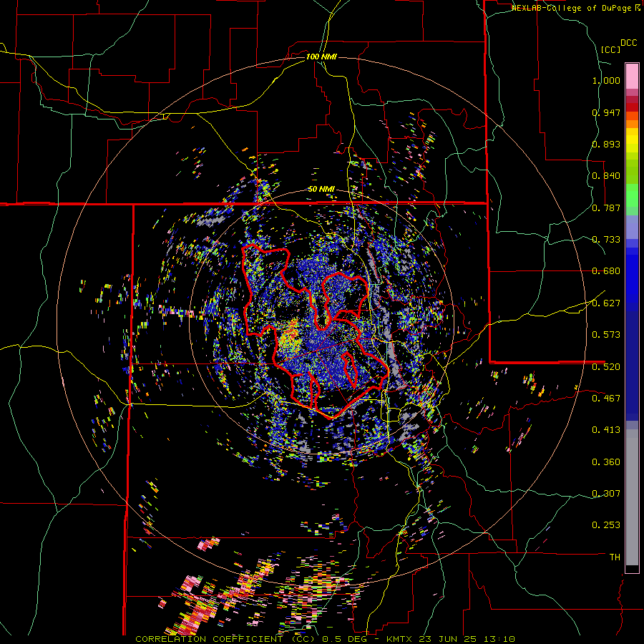Click the 0.787 legend value
Image resolution: width=644 pixels, height=644 pixels.
(x=606, y=208)
